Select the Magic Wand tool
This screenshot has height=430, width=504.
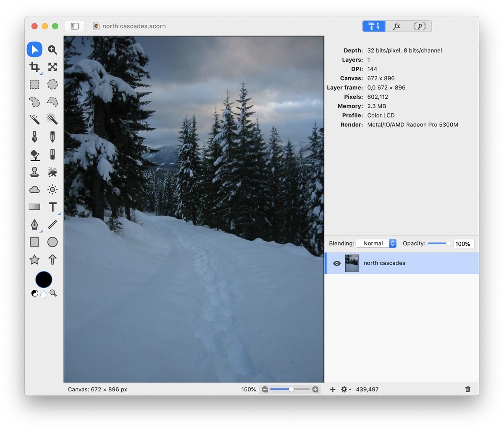[34, 119]
